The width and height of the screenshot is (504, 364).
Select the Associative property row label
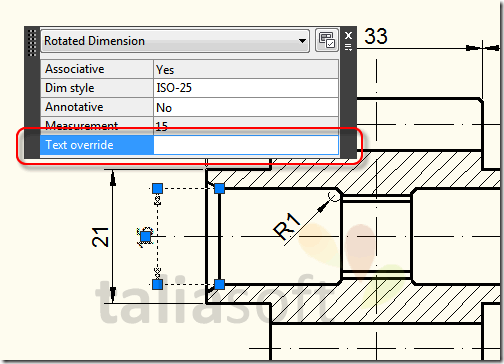tap(97, 69)
